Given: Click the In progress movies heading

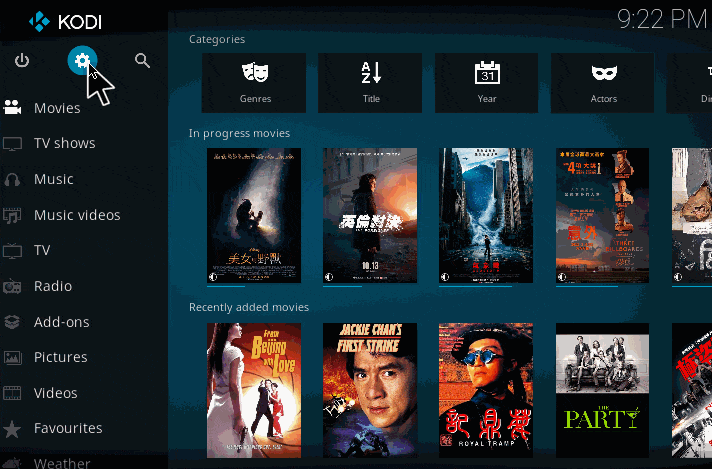Looking at the screenshot, I should click(239, 133).
